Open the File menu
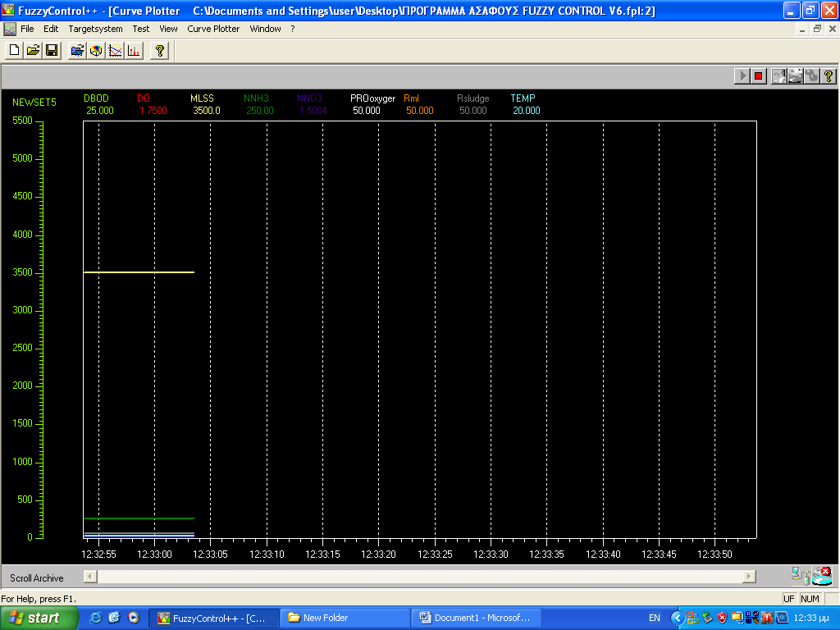Image resolution: width=840 pixels, height=630 pixels. pyautogui.click(x=27, y=29)
